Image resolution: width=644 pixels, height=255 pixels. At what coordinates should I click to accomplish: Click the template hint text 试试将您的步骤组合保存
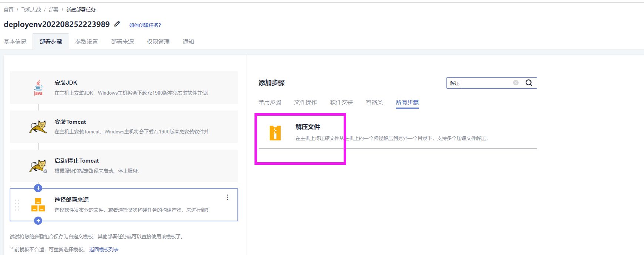(97, 237)
